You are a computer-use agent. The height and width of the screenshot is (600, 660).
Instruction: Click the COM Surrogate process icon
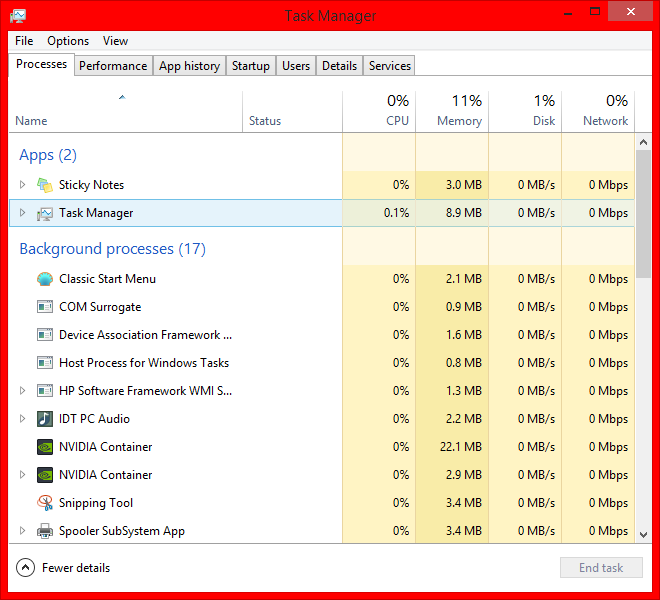pyautogui.click(x=45, y=307)
